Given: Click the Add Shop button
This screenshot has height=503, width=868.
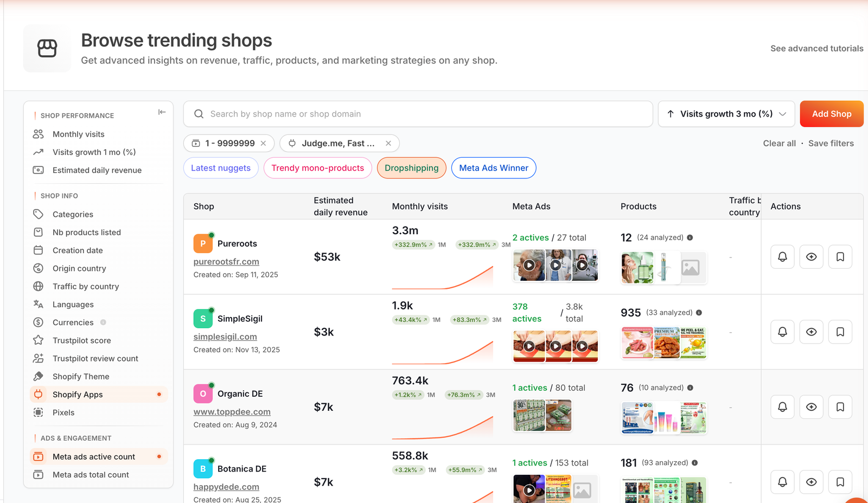Looking at the screenshot, I should [x=832, y=114].
